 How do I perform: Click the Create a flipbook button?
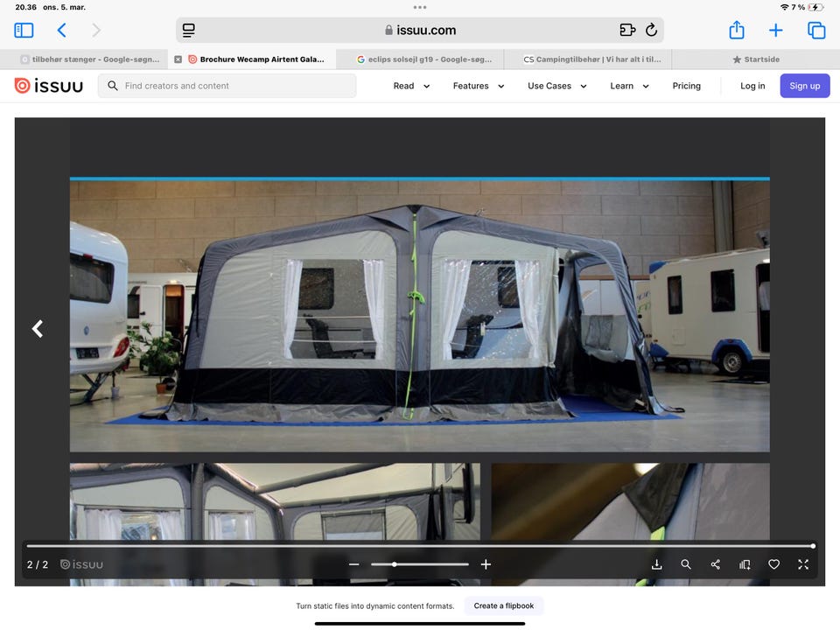click(504, 605)
